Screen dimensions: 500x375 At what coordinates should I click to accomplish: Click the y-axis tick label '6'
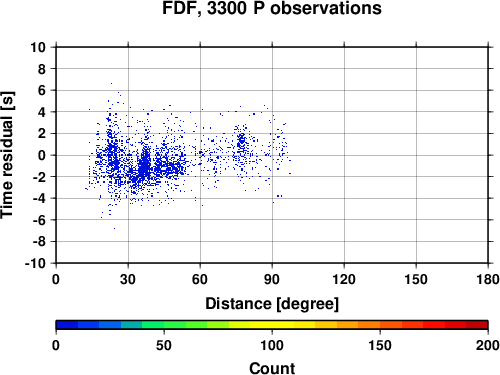(x=42, y=90)
